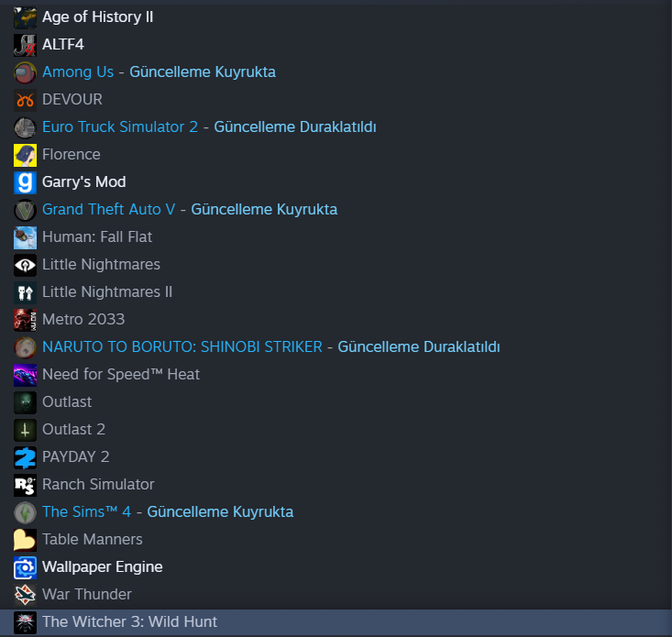
Task: Select ALTF4 from the game list
Action: coord(63,45)
